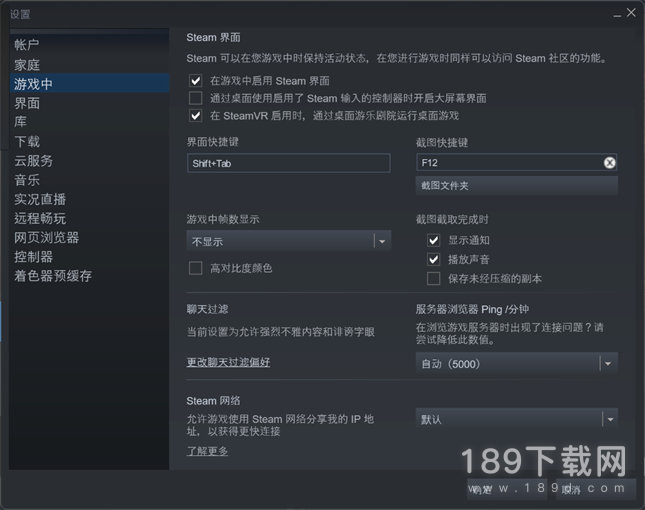Viewport: 645px width, 510px height.
Task: Toggle 在游戏中启用 Steam 界面 checkbox
Action: pyautogui.click(x=195, y=81)
